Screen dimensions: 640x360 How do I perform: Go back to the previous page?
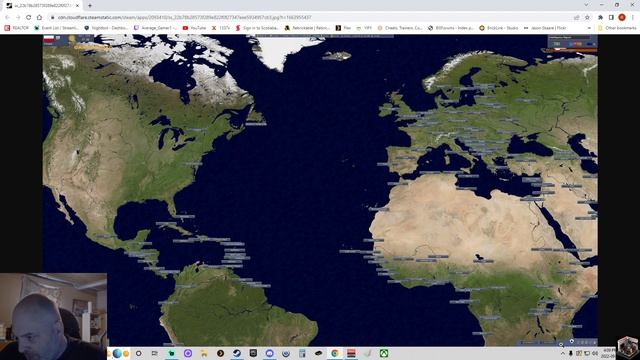coord(7,18)
